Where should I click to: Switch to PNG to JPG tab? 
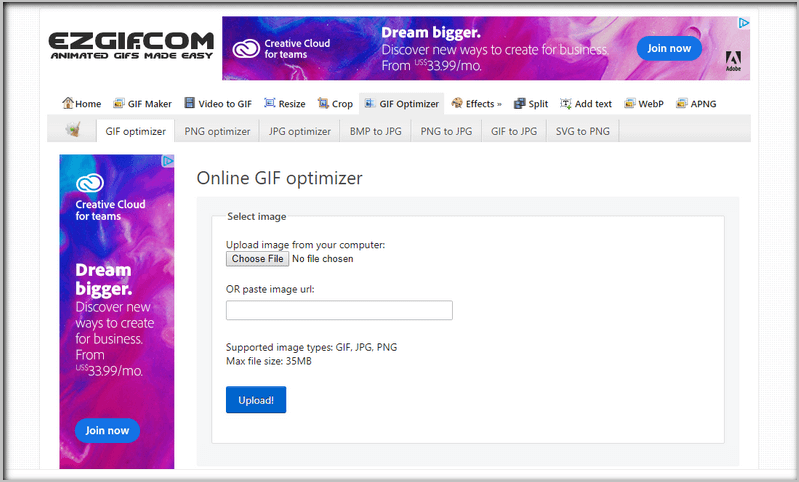[446, 131]
